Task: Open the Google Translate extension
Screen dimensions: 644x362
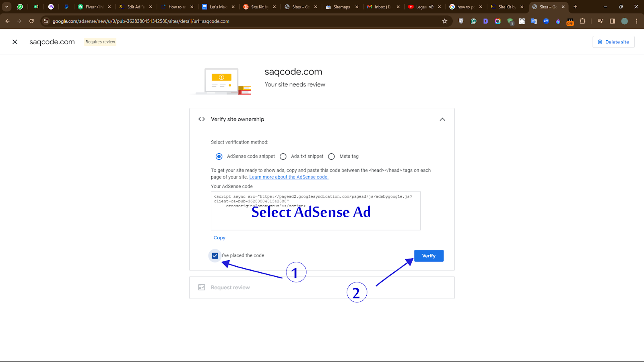Action: pos(534,21)
